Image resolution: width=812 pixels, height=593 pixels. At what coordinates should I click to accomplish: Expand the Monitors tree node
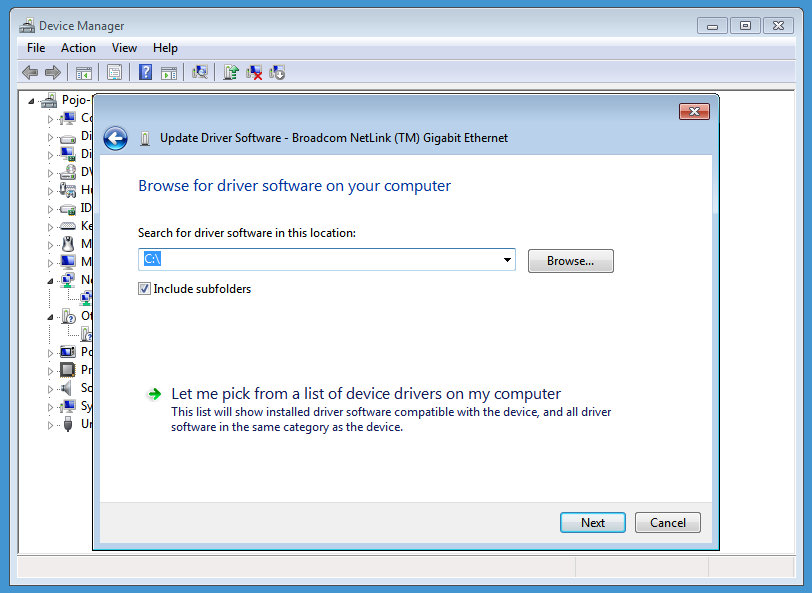click(50, 263)
